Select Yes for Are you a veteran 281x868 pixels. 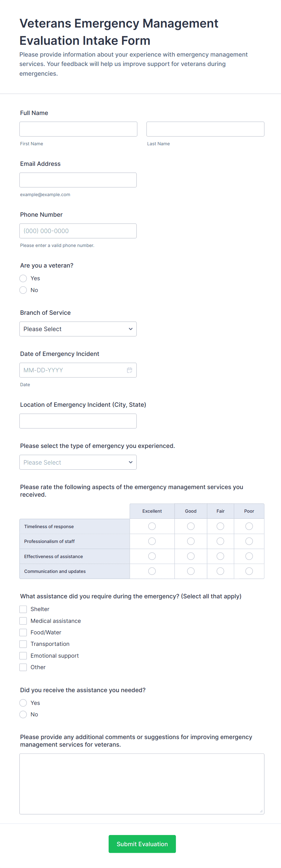pos(23,278)
